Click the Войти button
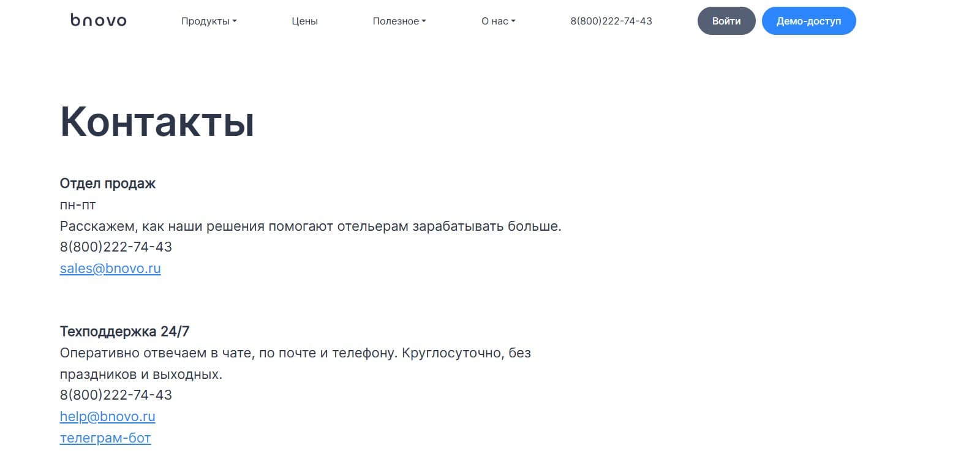This screenshot has width=980, height=459. tap(726, 21)
